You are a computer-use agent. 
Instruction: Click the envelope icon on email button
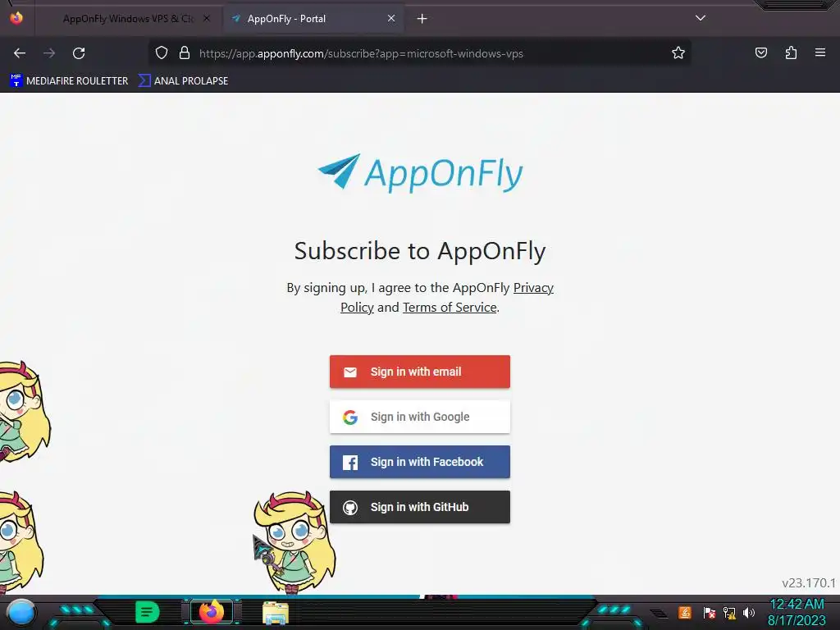[x=349, y=372]
